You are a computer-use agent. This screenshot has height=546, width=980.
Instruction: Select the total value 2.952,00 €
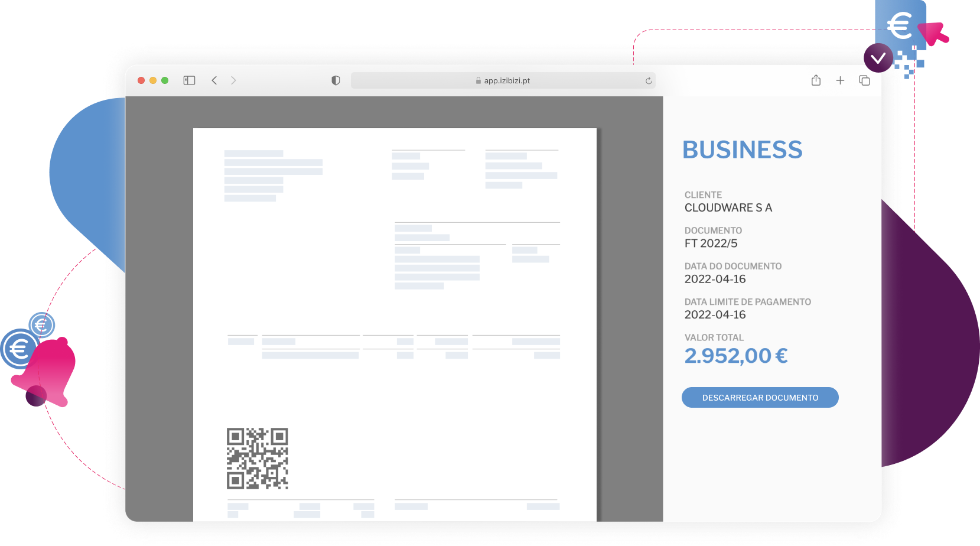pos(735,356)
